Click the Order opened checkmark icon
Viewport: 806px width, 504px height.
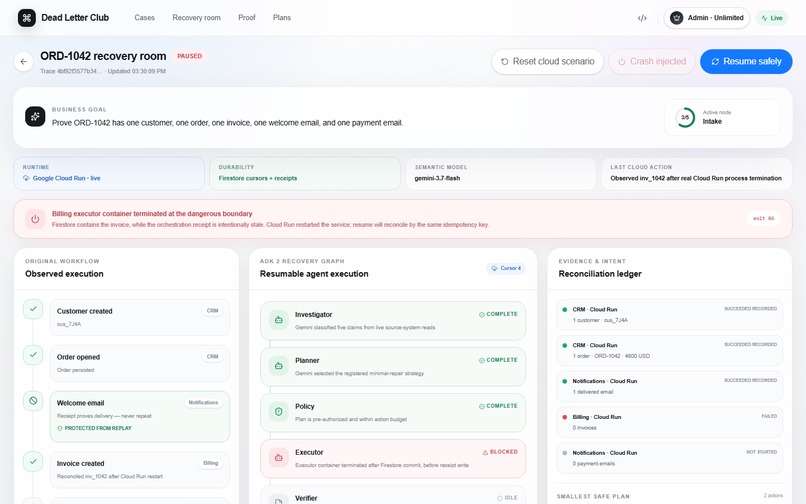click(x=33, y=355)
